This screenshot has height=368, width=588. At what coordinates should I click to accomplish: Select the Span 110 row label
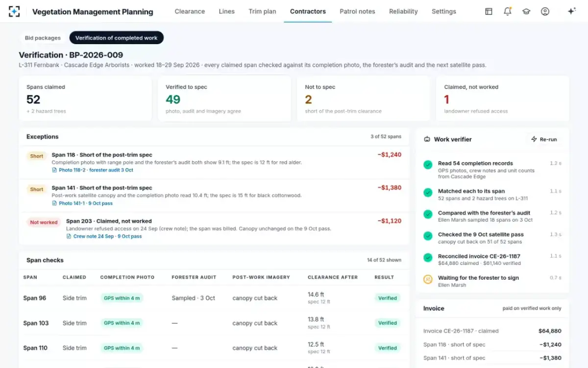[x=35, y=348]
